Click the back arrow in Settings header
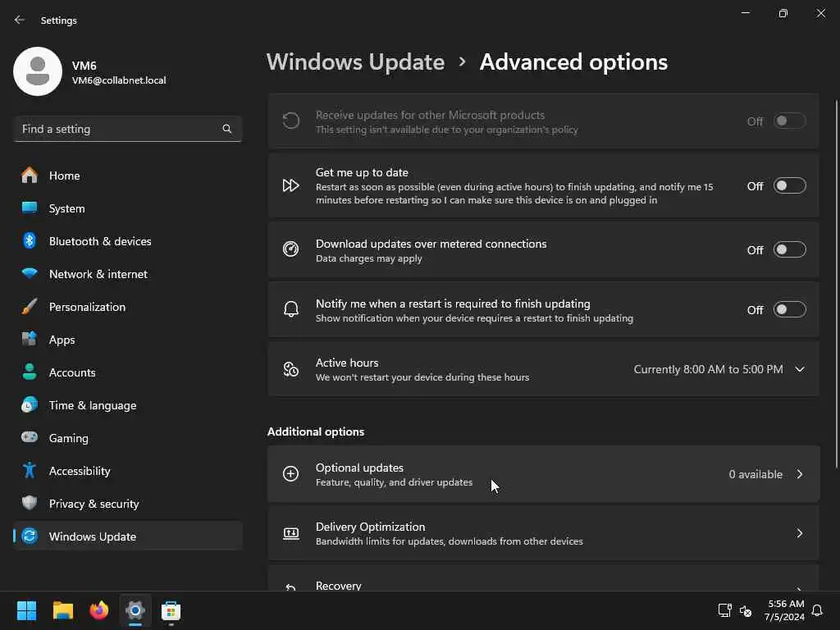This screenshot has width=840, height=630. click(20, 20)
